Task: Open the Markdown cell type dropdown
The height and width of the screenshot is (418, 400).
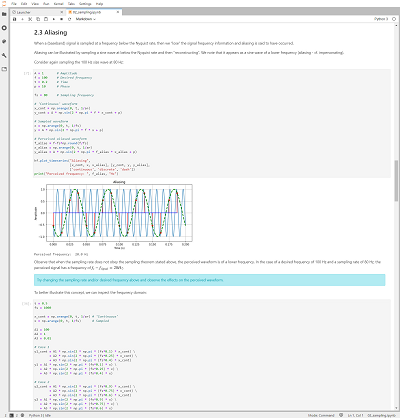Action: [86, 19]
